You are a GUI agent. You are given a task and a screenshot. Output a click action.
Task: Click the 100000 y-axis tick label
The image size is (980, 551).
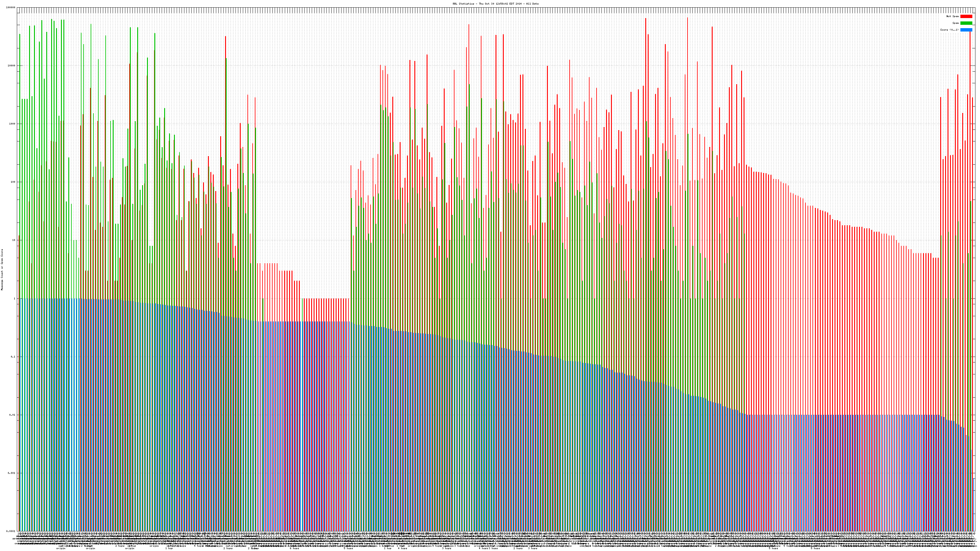[11, 8]
